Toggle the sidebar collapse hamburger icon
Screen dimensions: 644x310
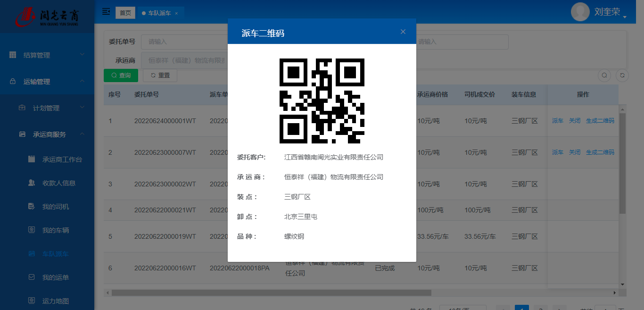click(106, 11)
